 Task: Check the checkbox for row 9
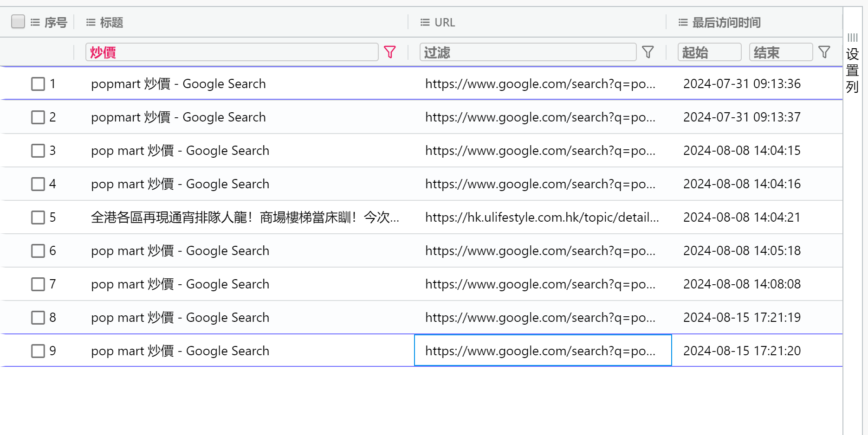[x=38, y=351]
